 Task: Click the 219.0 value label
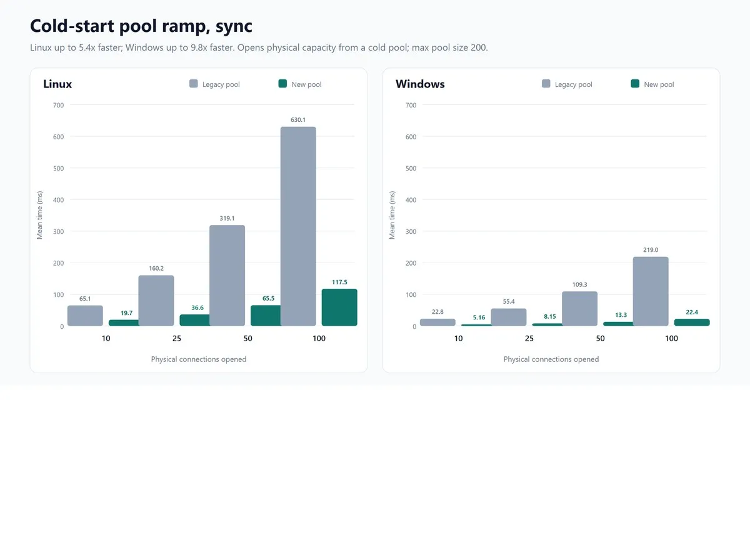tap(651, 249)
